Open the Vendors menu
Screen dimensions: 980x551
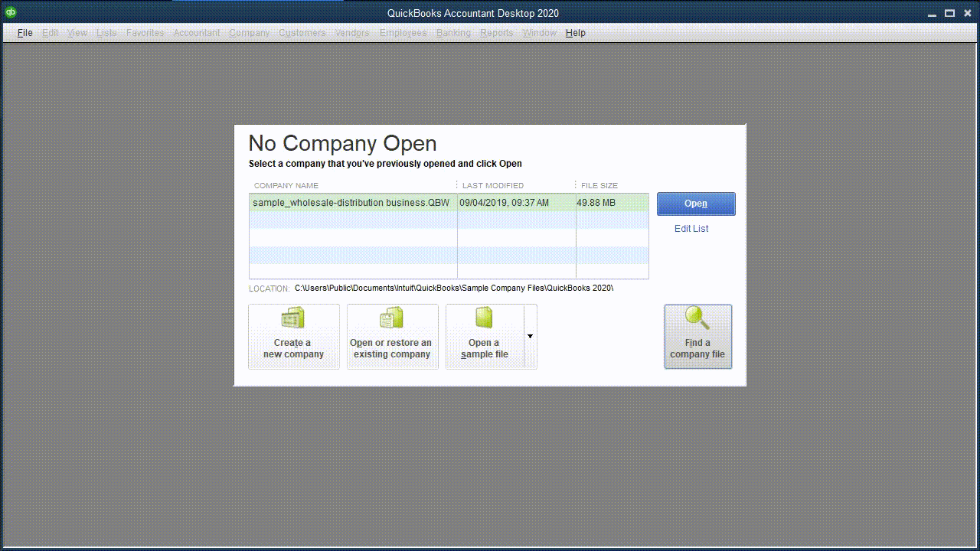tap(352, 33)
